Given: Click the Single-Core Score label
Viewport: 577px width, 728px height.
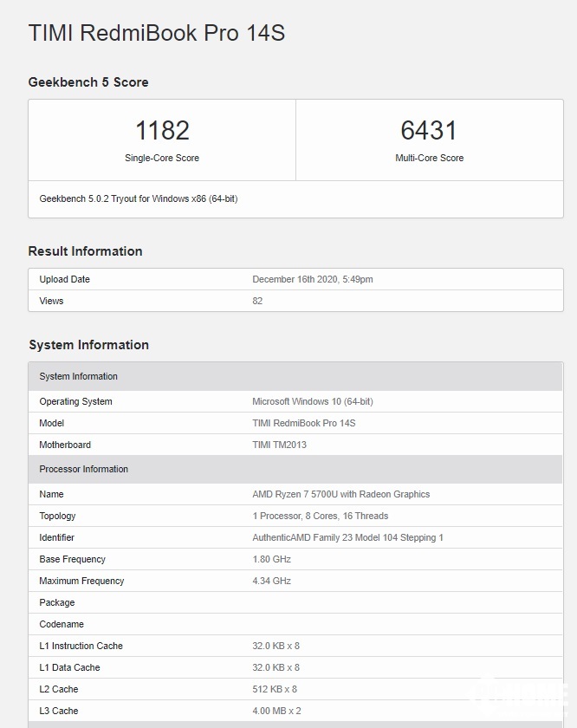Looking at the screenshot, I should click(162, 158).
